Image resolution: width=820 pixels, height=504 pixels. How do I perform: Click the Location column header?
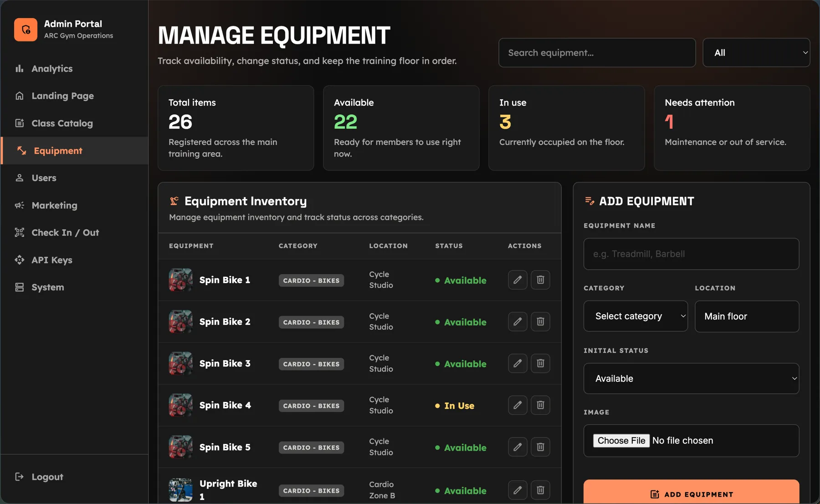point(388,245)
